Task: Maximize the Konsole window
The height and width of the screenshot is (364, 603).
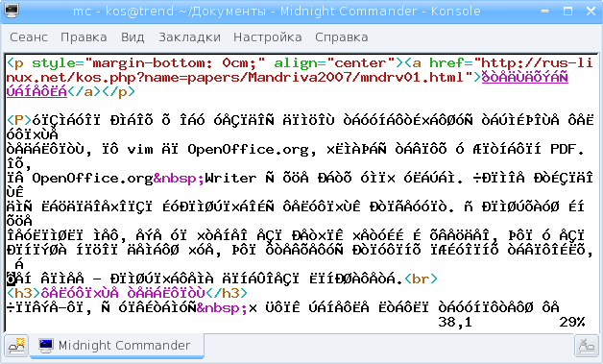Action: click(x=568, y=12)
